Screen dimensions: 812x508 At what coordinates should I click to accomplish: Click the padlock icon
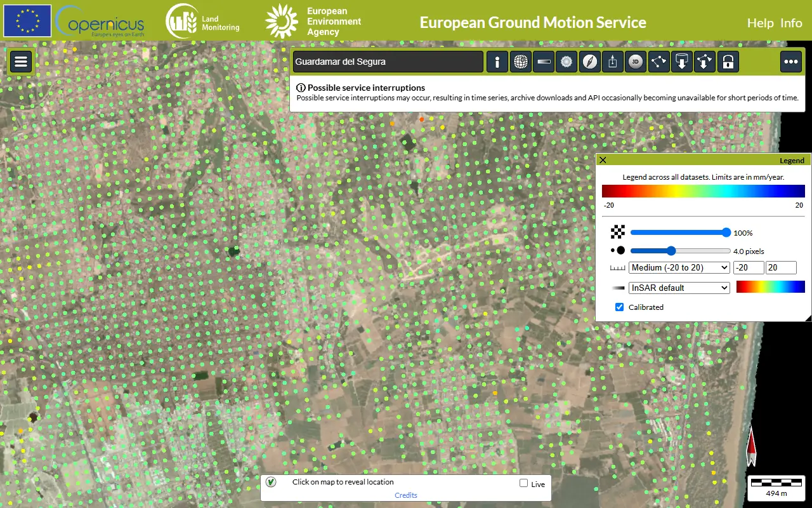click(x=728, y=62)
